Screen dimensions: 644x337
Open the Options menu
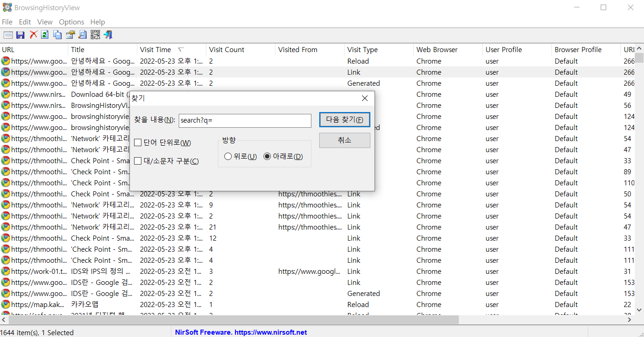point(71,22)
